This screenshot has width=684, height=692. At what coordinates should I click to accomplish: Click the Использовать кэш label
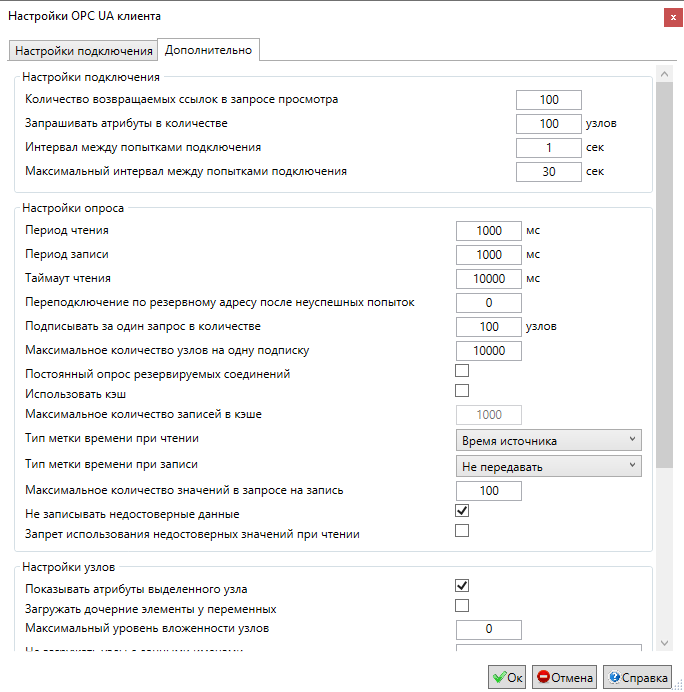[x=75, y=394]
